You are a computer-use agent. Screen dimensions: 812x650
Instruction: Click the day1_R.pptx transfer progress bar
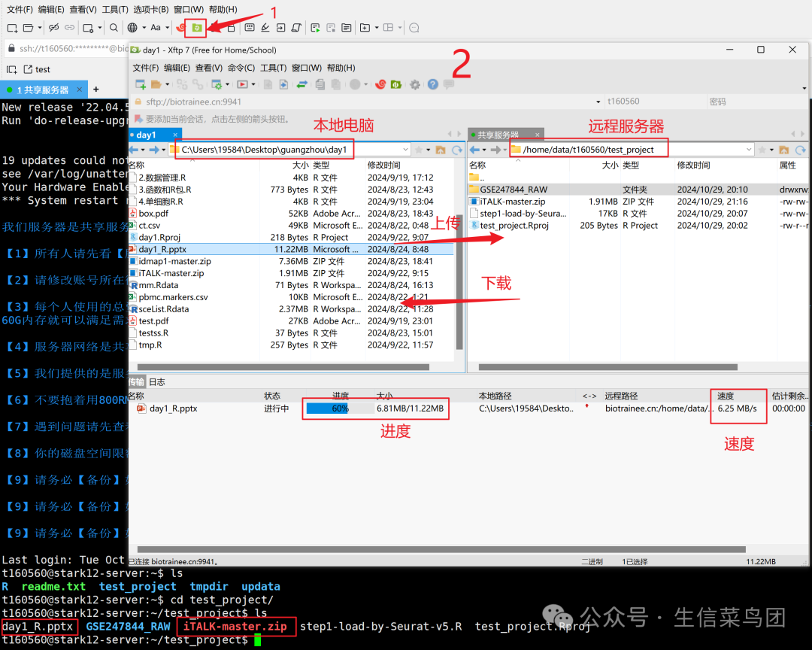click(340, 409)
